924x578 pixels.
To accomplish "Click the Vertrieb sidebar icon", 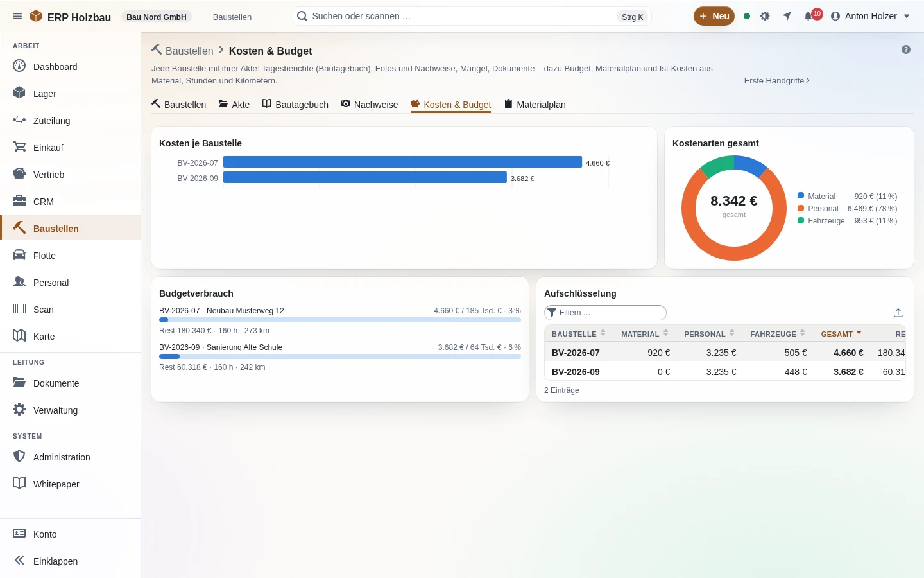I will click(x=19, y=174).
